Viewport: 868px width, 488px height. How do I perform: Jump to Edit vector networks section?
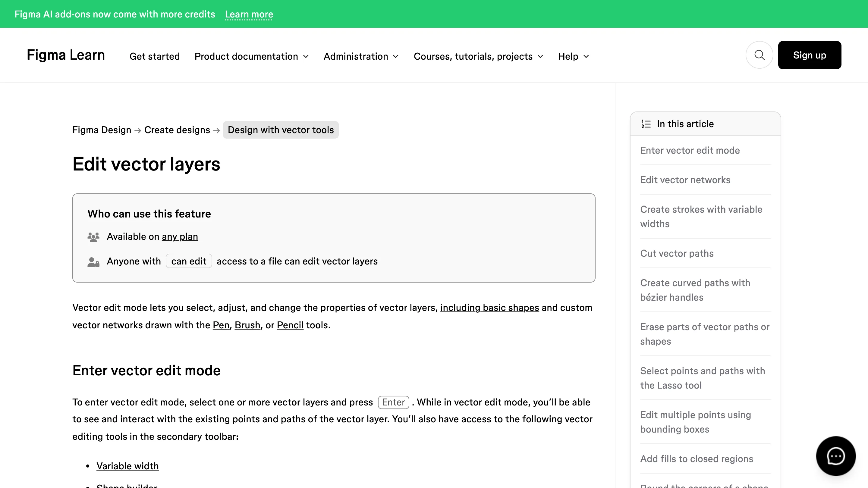pyautogui.click(x=685, y=180)
